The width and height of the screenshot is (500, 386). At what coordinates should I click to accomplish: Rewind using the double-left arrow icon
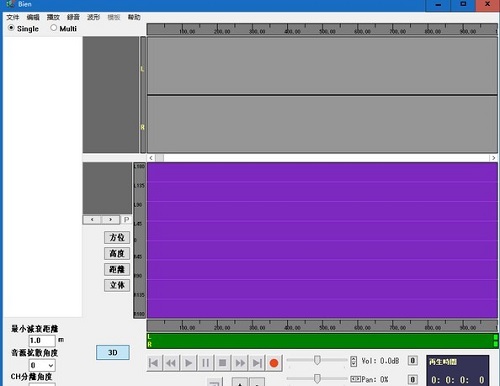coord(171,363)
